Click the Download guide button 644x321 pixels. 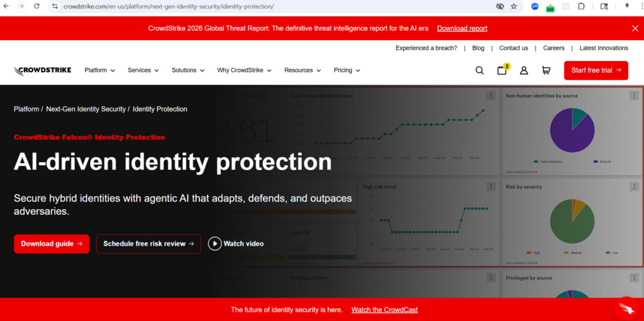(52, 244)
